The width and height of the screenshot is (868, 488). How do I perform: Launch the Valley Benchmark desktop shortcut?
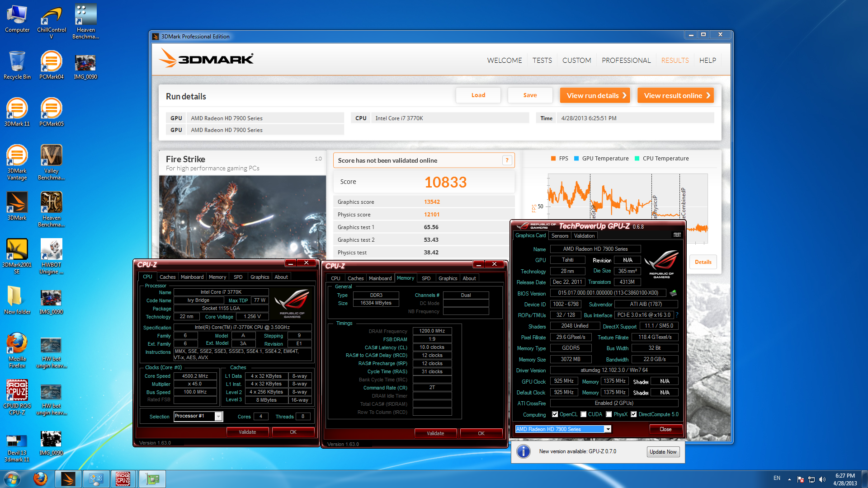click(x=51, y=163)
